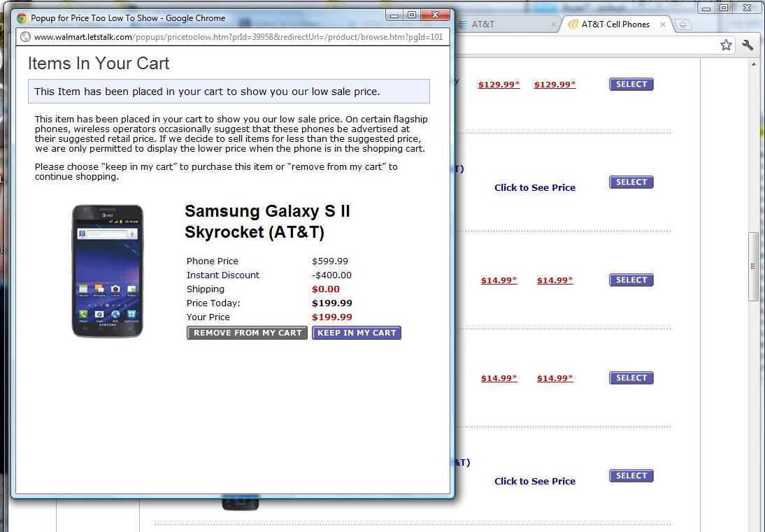This screenshot has width=765, height=532.
Task: Click Select in the $129.99 row
Action: (631, 85)
